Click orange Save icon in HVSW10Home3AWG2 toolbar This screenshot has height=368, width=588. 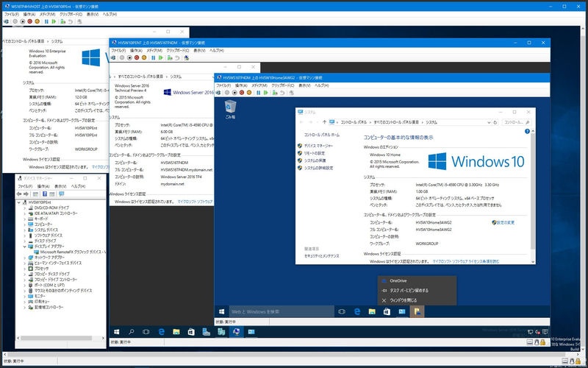coord(249,93)
